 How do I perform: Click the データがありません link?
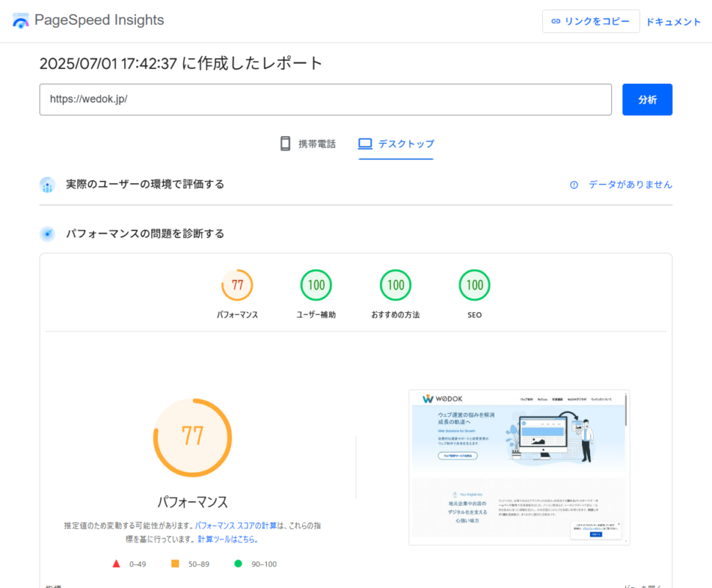pyautogui.click(x=630, y=185)
